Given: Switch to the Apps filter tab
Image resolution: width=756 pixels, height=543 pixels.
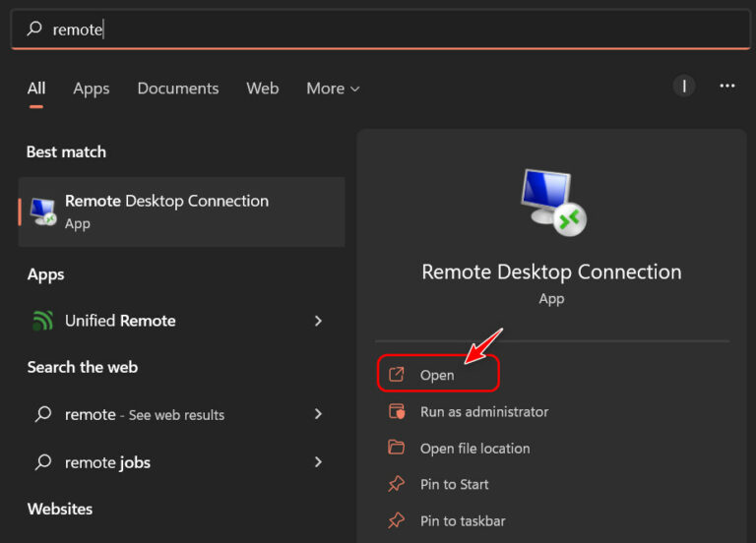Looking at the screenshot, I should click(92, 89).
